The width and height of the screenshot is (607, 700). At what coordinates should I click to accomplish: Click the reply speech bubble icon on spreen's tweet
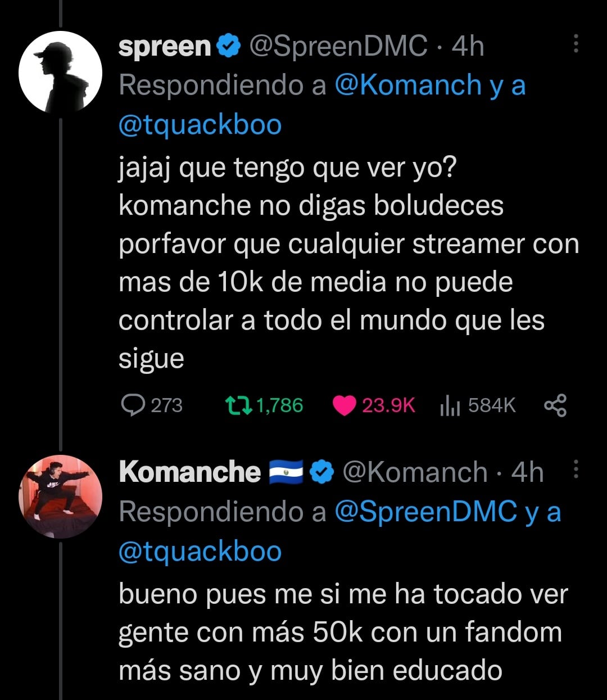tap(133, 405)
